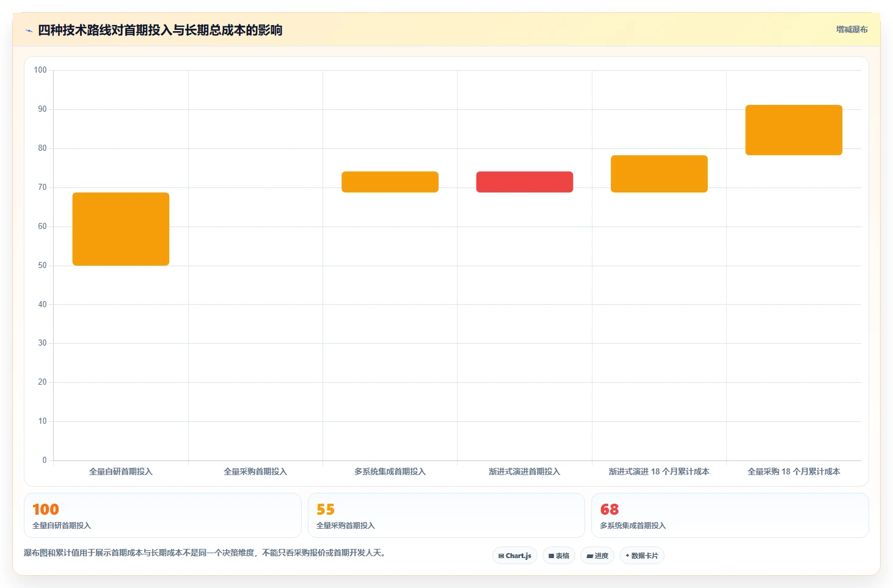Screen dimensions: 893x588
Task: Select the red bar for 渐进式演进首期投入
Action: coord(525,182)
